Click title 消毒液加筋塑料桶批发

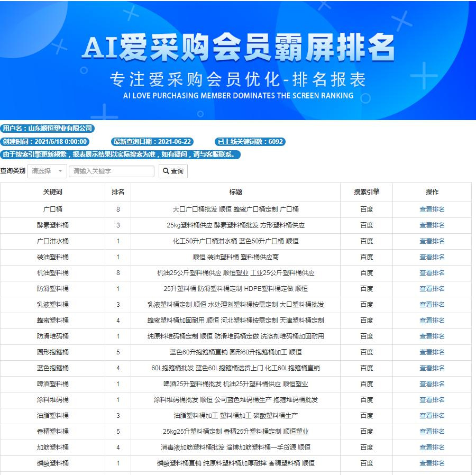[x=235, y=447]
